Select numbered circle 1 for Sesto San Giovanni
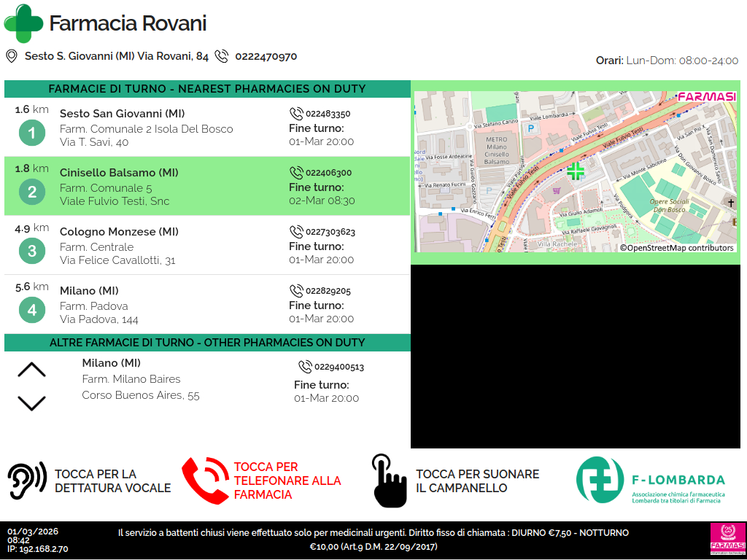The image size is (747, 560). pyautogui.click(x=31, y=133)
